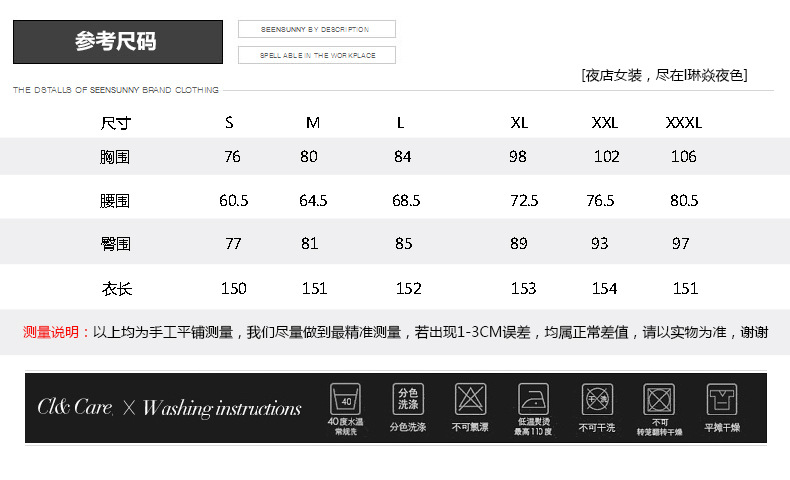Select the XXL size column header
790x480 pixels.
pyautogui.click(x=605, y=122)
